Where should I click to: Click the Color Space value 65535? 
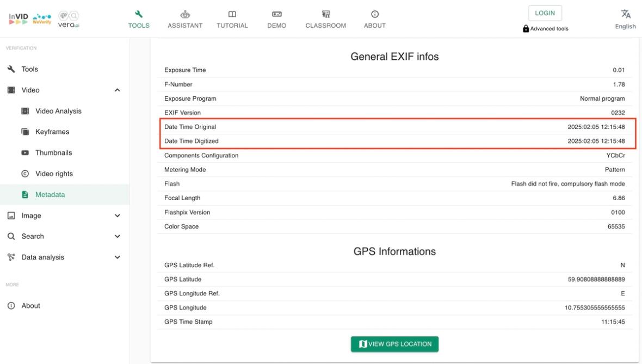point(616,226)
